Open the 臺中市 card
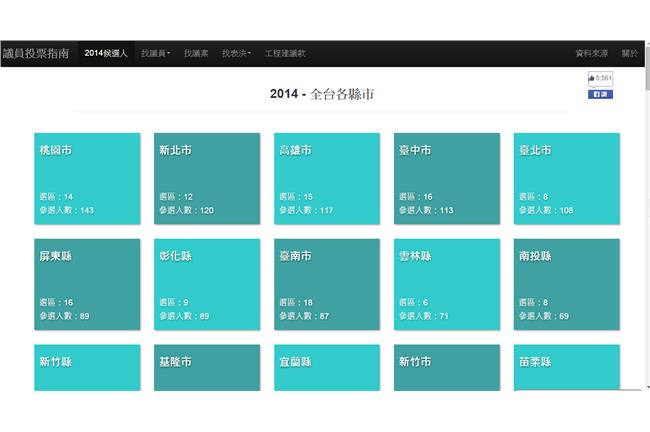 coord(447,179)
